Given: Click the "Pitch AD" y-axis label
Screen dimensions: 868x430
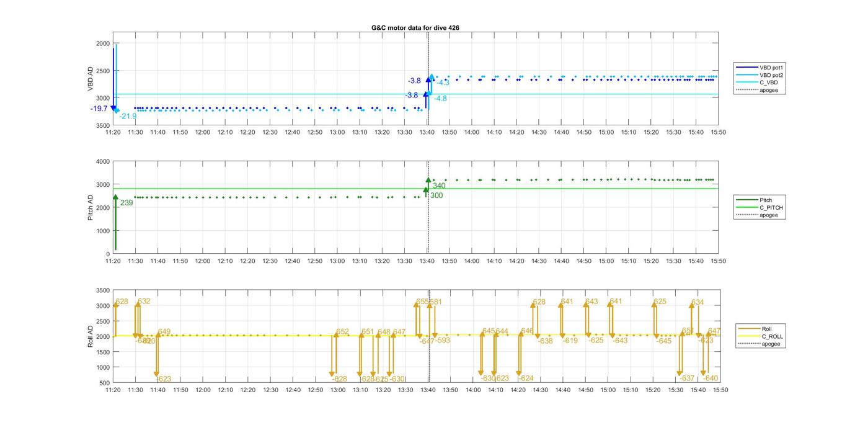Looking at the screenshot, I should 91,208.
